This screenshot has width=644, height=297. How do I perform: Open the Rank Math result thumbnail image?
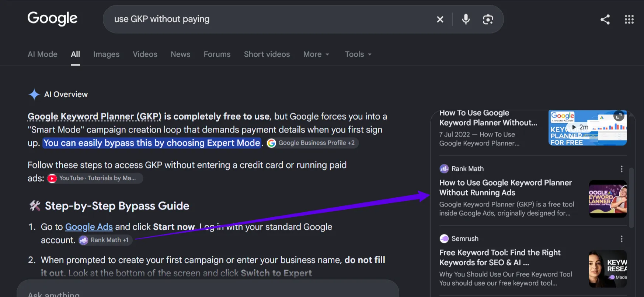click(608, 199)
